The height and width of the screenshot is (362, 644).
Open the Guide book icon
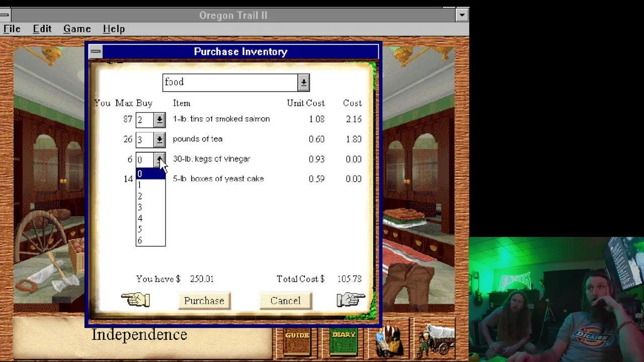coord(297,342)
